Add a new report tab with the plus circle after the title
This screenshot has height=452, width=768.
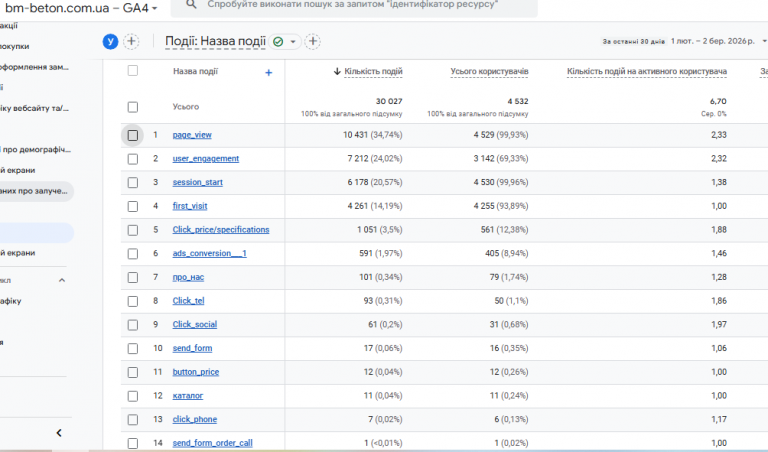pyautogui.click(x=313, y=42)
